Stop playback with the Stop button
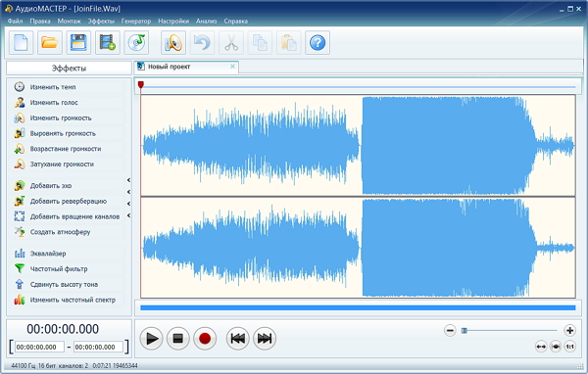 (x=178, y=339)
